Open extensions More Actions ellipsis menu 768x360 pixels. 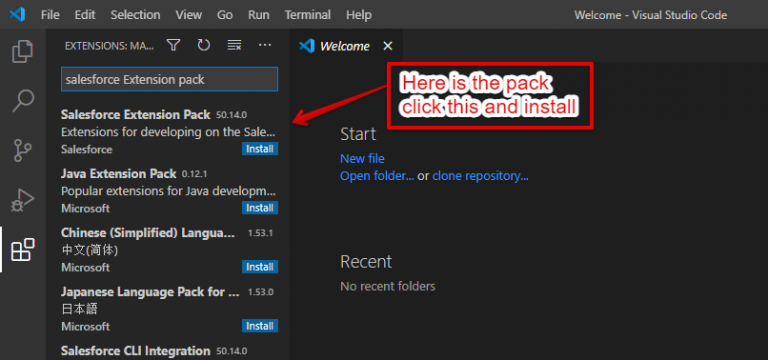point(264,46)
